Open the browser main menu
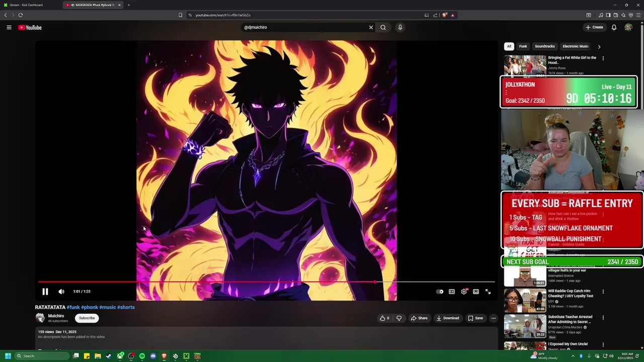Viewport: 644px width, 362px height. [x=639, y=15]
